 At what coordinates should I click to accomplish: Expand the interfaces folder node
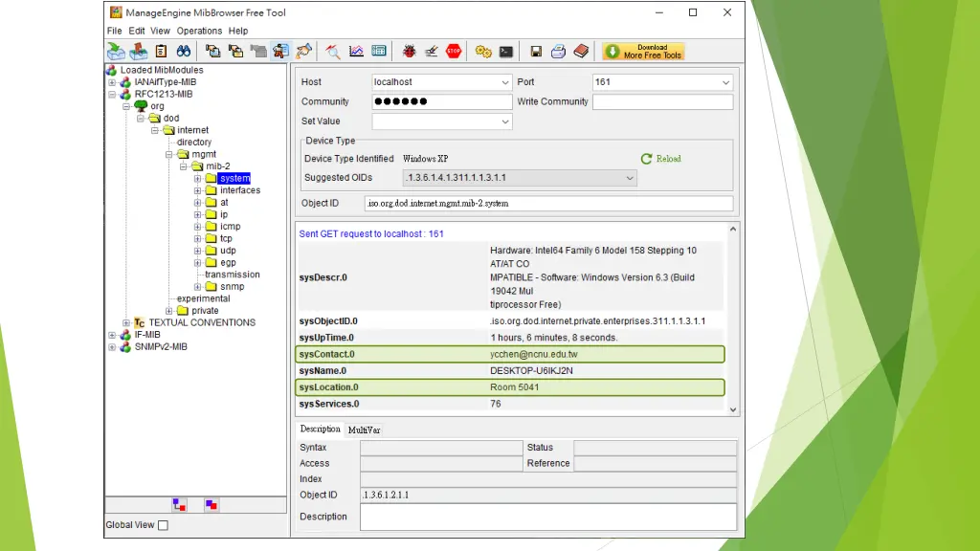coord(197,190)
